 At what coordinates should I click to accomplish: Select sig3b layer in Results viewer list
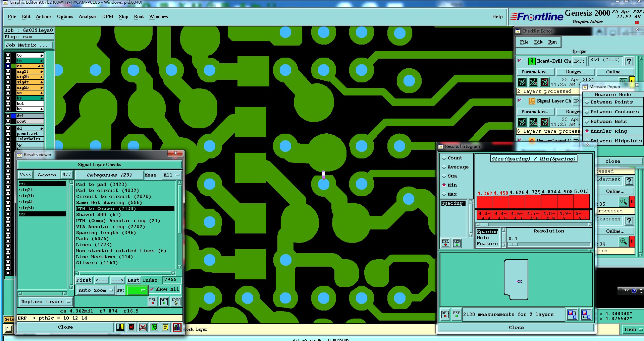(x=42, y=196)
